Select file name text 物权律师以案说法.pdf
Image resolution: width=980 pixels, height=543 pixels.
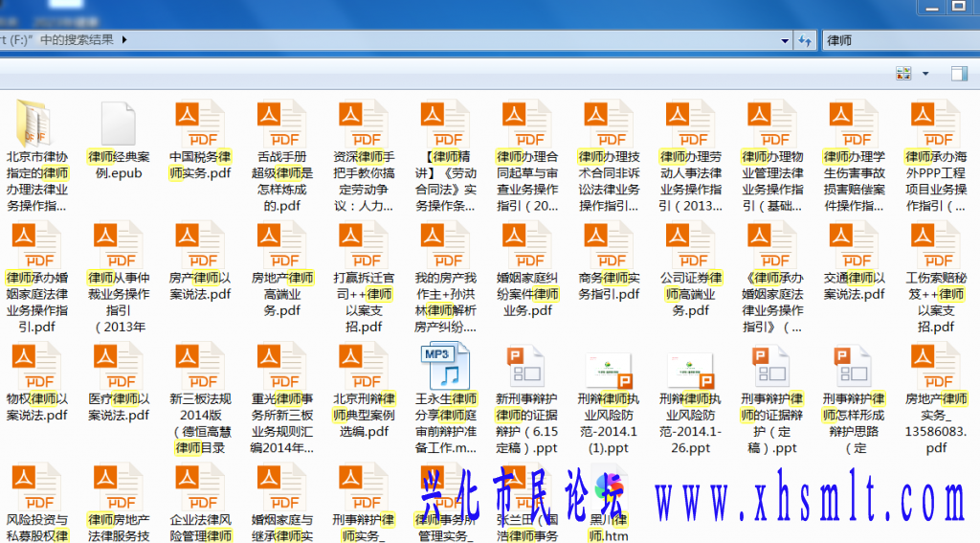37,407
